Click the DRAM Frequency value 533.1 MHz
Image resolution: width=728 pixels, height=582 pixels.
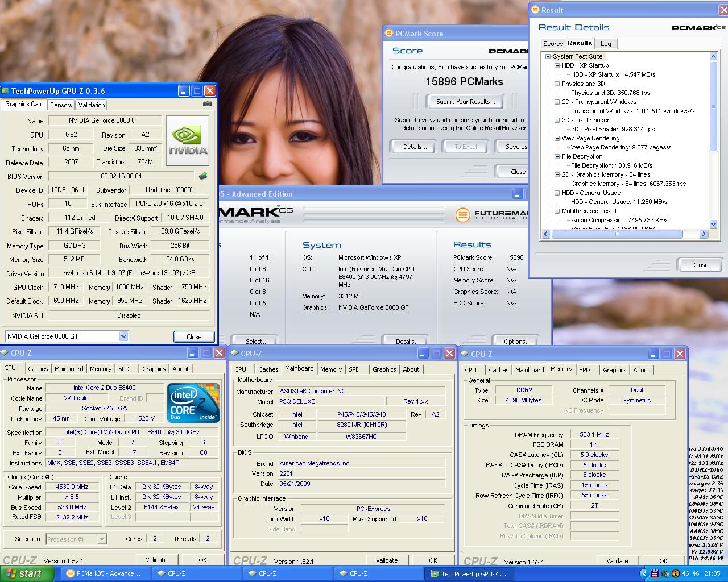click(x=594, y=435)
